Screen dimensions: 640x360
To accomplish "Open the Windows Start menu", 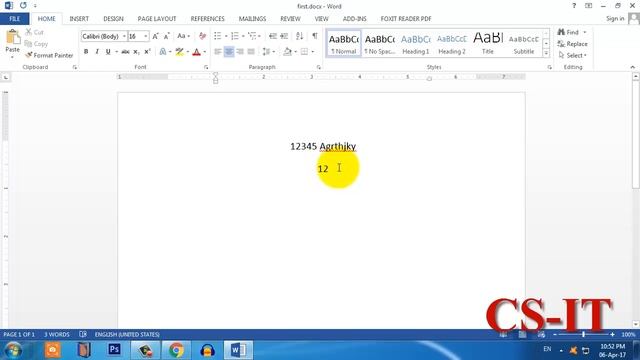I will (13, 350).
